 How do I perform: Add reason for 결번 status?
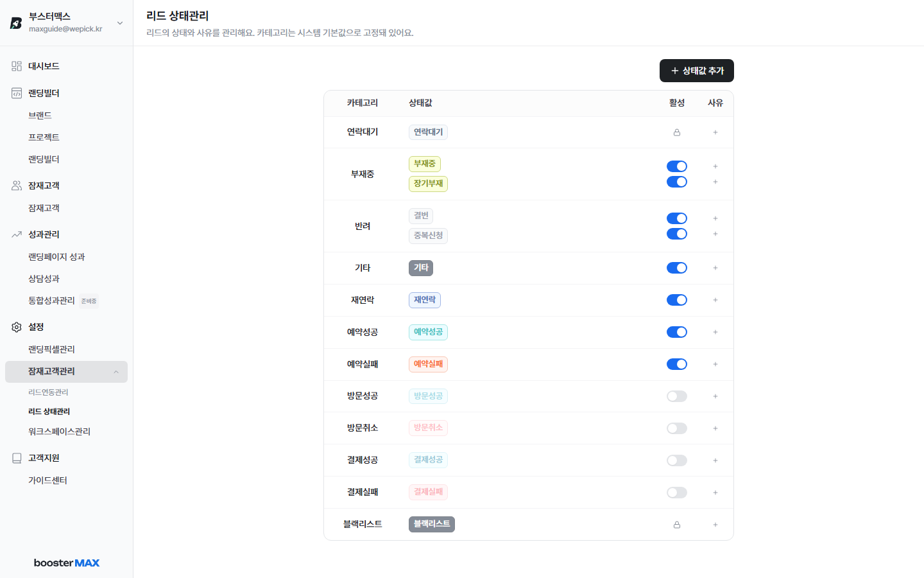click(715, 218)
